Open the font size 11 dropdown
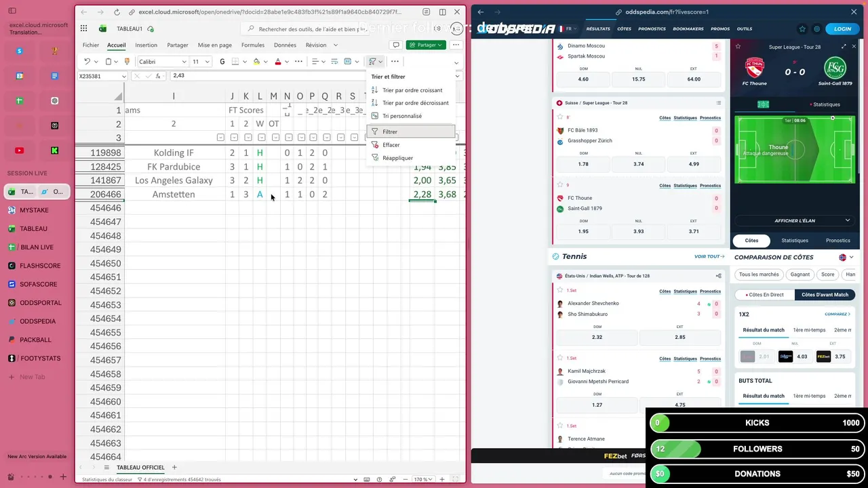868x488 pixels. (x=208, y=62)
